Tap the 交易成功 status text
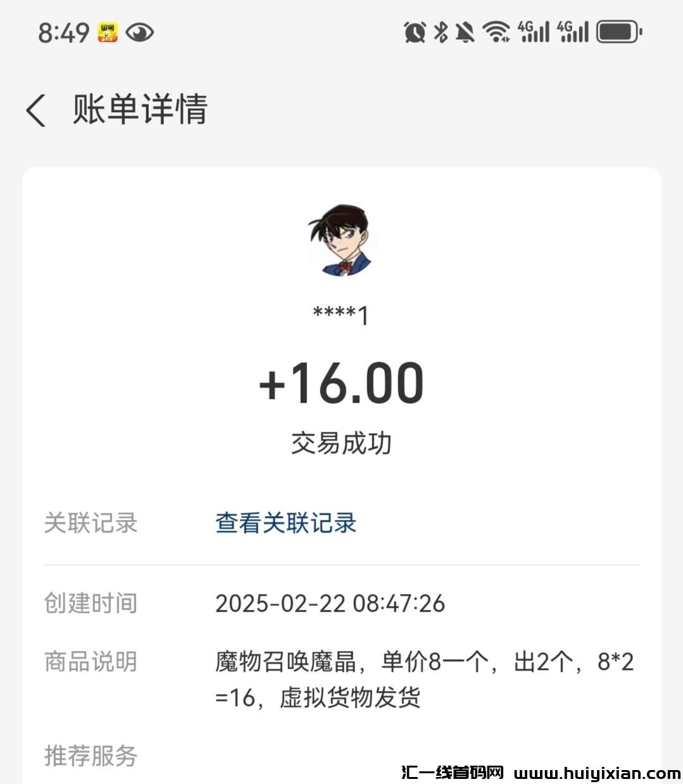The image size is (683, 784). pos(341,443)
